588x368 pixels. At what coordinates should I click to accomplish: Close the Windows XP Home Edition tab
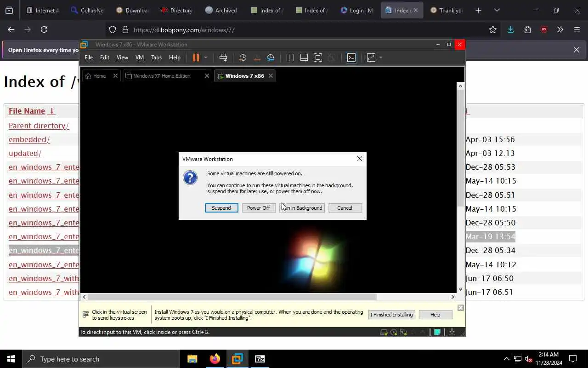pyautogui.click(x=207, y=76)
